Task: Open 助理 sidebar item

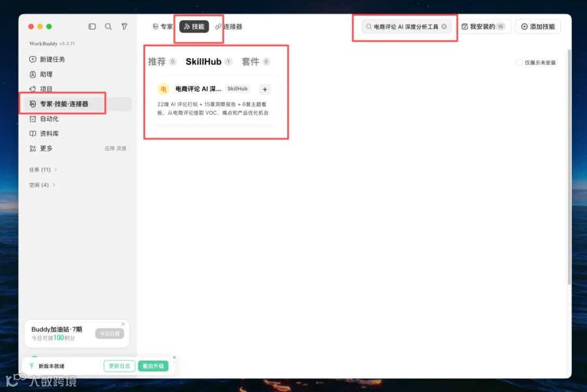Action: [x=41, y=74]
